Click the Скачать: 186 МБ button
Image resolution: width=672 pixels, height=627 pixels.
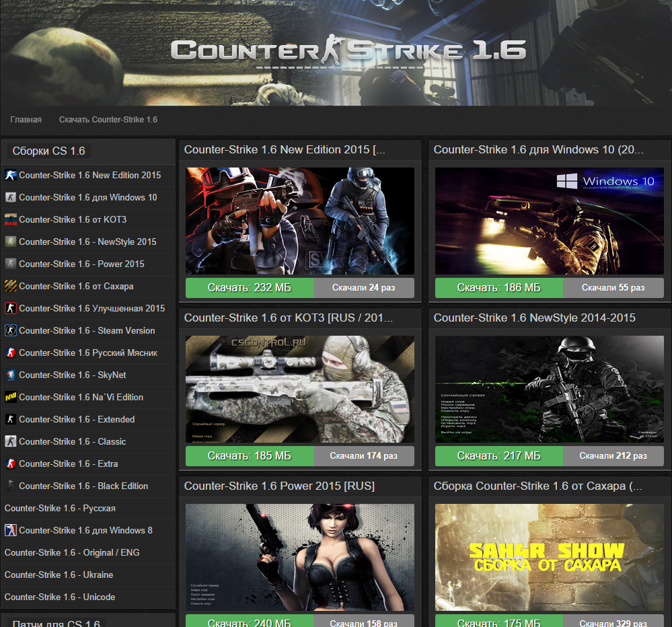(x=499, y=287)
